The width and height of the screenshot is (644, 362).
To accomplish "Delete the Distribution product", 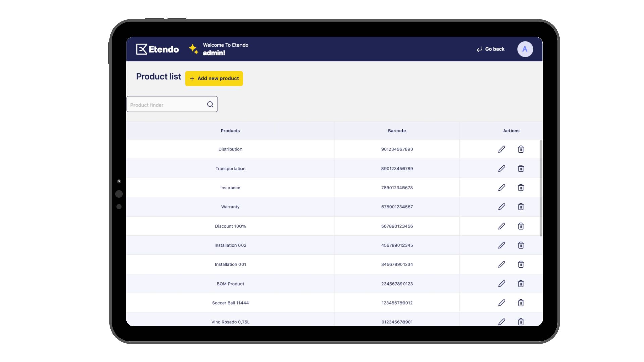I will coord(521,149).
